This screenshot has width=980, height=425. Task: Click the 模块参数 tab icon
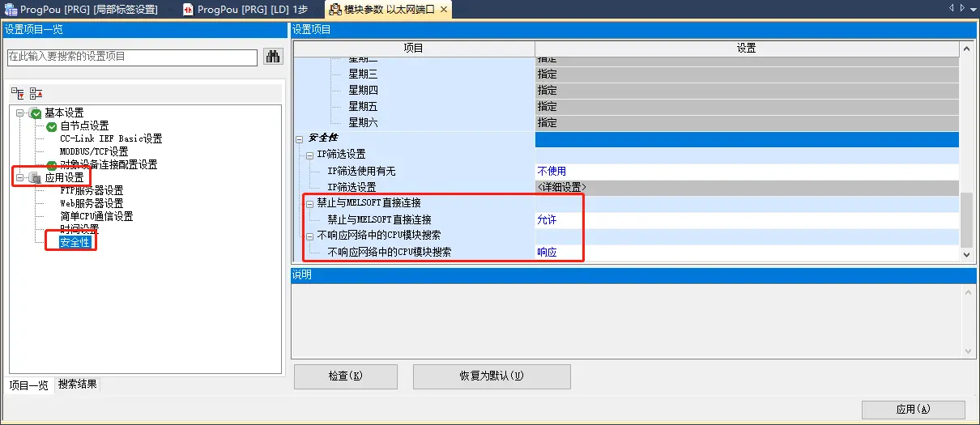point(335,9)
